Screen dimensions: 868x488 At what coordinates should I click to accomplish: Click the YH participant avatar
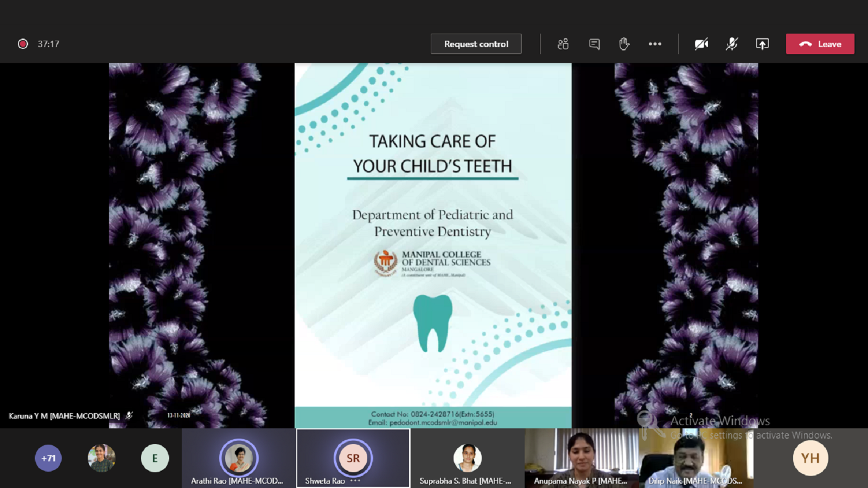tap(810, 458)
